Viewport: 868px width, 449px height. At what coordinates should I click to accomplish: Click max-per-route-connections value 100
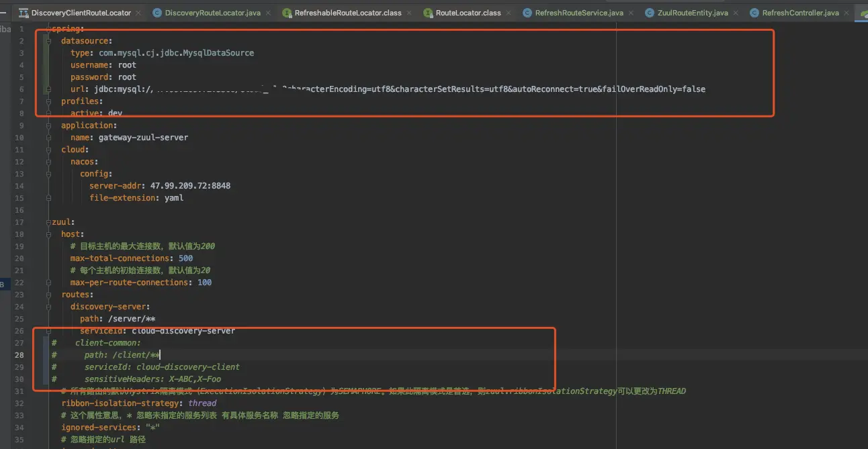click(x=205, y=283)
